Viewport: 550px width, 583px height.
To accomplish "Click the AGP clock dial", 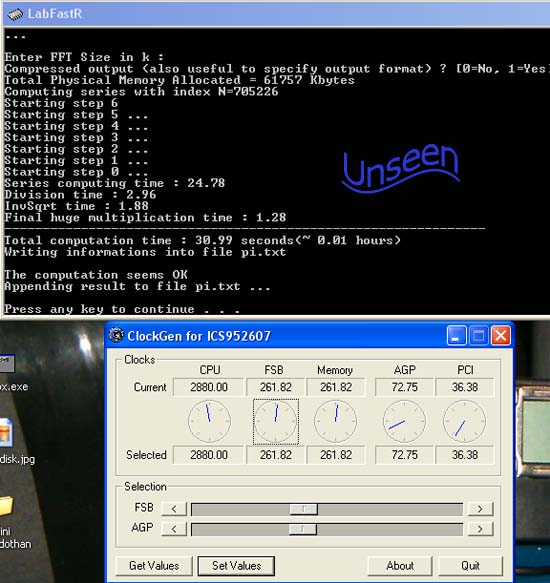I will 404,421.
